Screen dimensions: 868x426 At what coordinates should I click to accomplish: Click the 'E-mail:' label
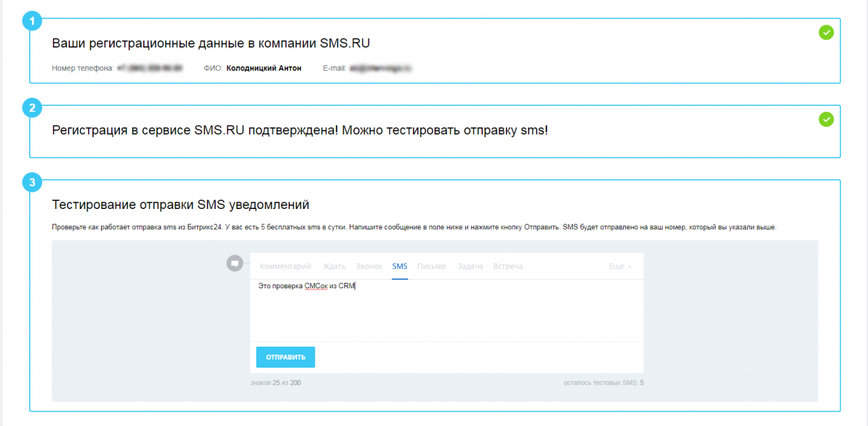click(x=335, y=68)
